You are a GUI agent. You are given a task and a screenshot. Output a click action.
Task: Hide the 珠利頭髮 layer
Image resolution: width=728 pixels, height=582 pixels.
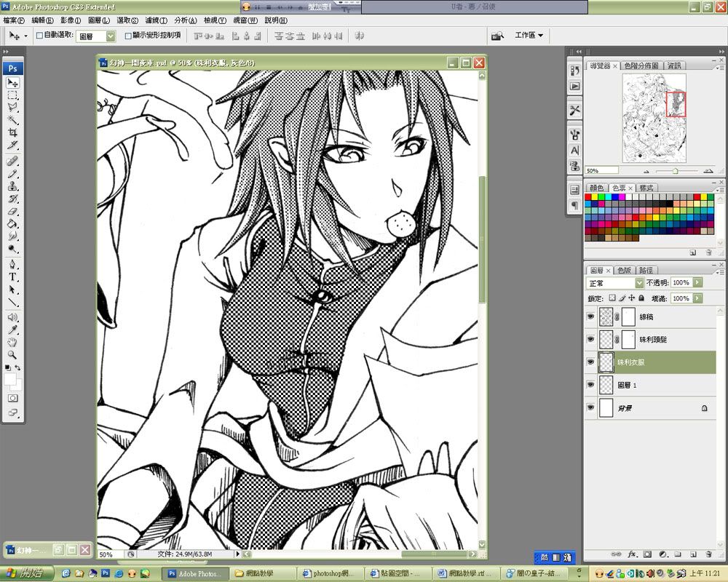click(590, 339)
